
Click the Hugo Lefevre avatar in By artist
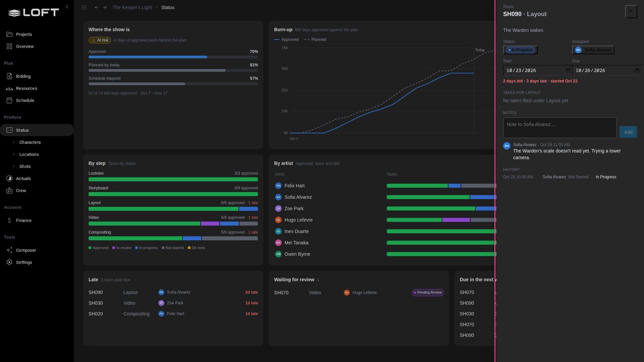pyautogui.click(x=278, y=220)
